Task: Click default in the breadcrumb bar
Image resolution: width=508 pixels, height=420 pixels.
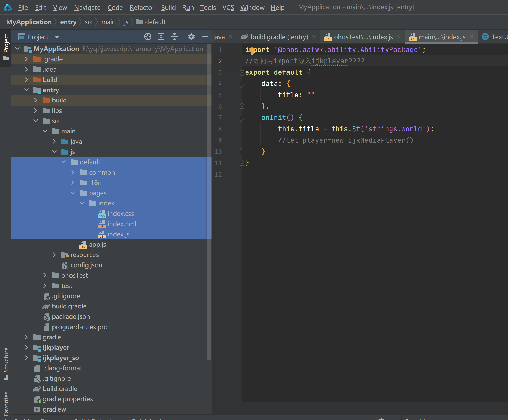Action: click(x=151, y=22)
